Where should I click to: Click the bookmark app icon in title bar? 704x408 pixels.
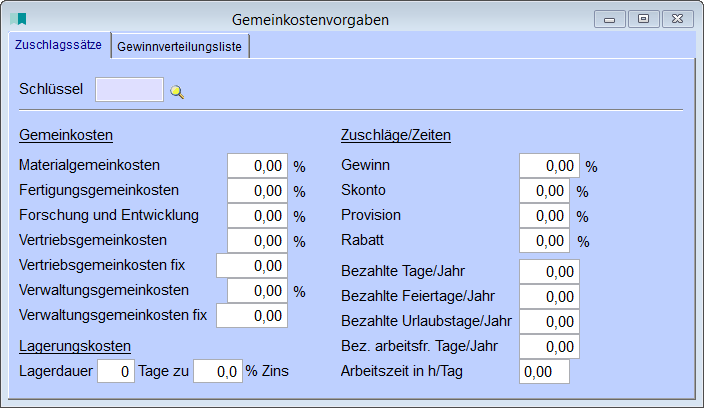(18, 19)
